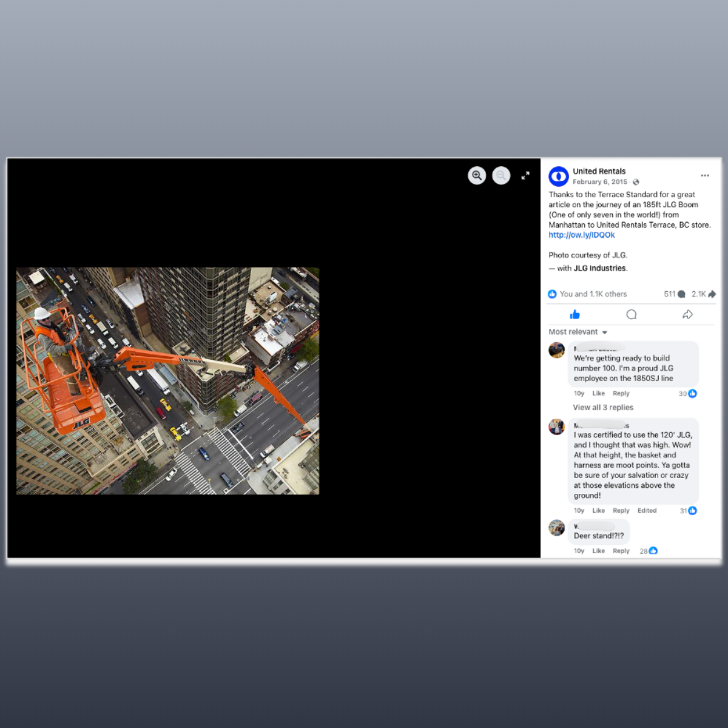View the 31 likes on the 'certified' comment
728x728 pixels.
[688, 511]
